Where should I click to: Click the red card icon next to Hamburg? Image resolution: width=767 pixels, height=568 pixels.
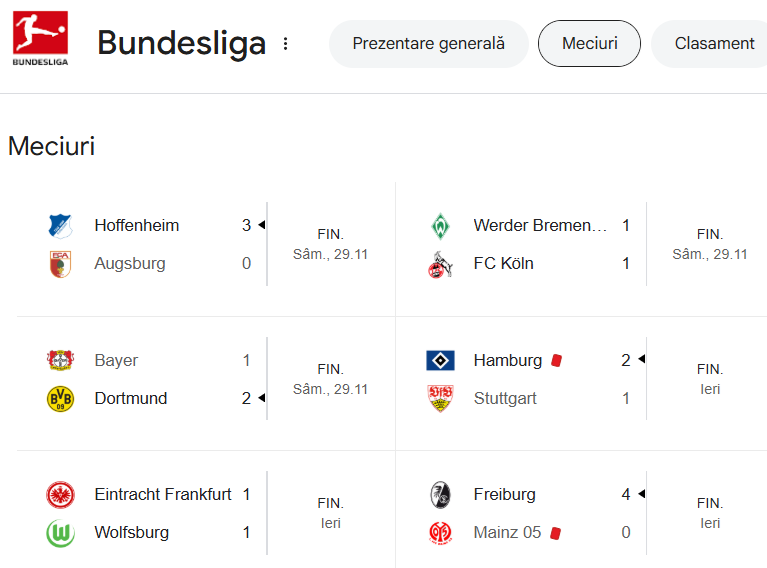557,361
